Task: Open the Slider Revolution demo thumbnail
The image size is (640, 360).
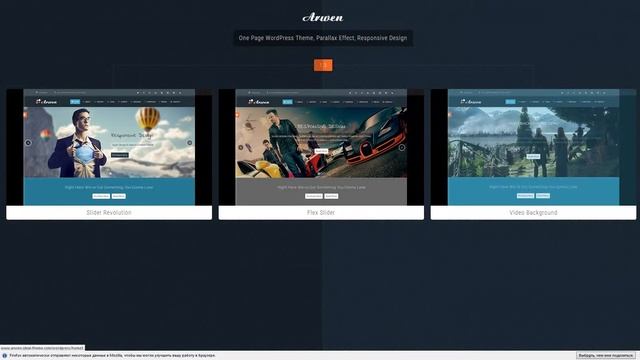Action: click(109, 147)
